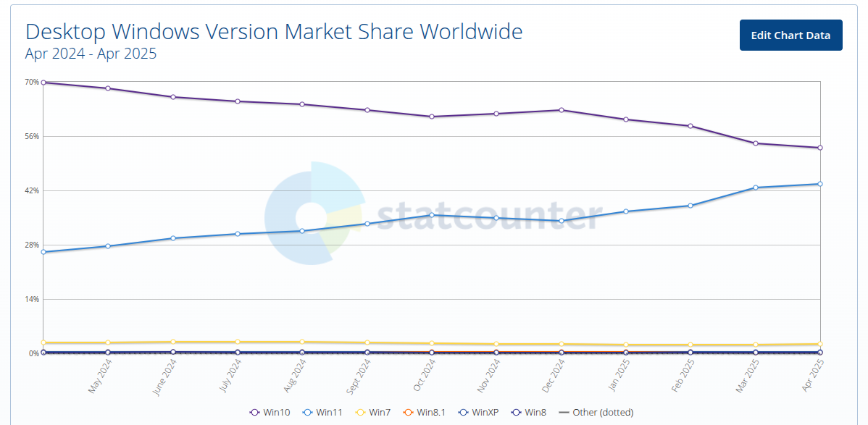This screenshot has height=425, width=868.
Task: Click Win11 data point for June 2024
Action: coord(172,238)
